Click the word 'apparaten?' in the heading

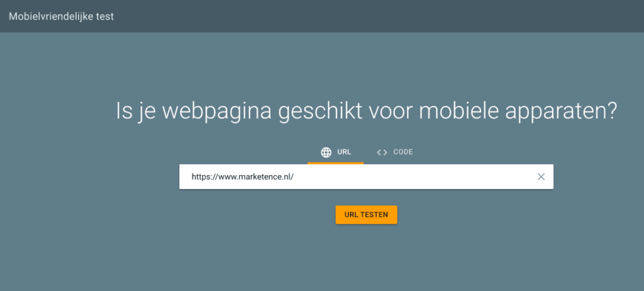click(x=560, y=112)
